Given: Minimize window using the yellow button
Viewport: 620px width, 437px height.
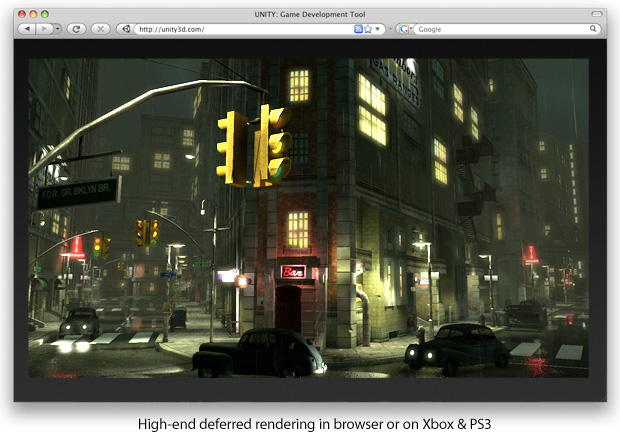Looking at the screenshot, I should coord(34,13).
